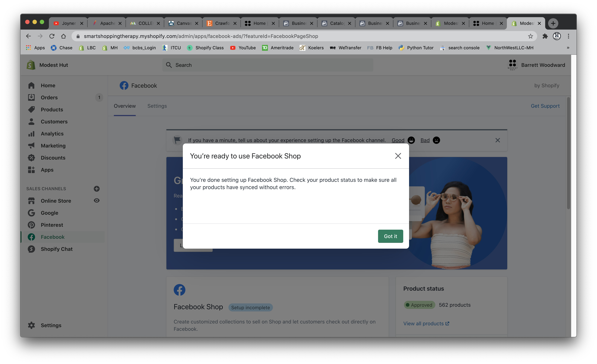Switch to the Settings tab
The height and width of the screenshot is (364, 597).
(157, 106)
